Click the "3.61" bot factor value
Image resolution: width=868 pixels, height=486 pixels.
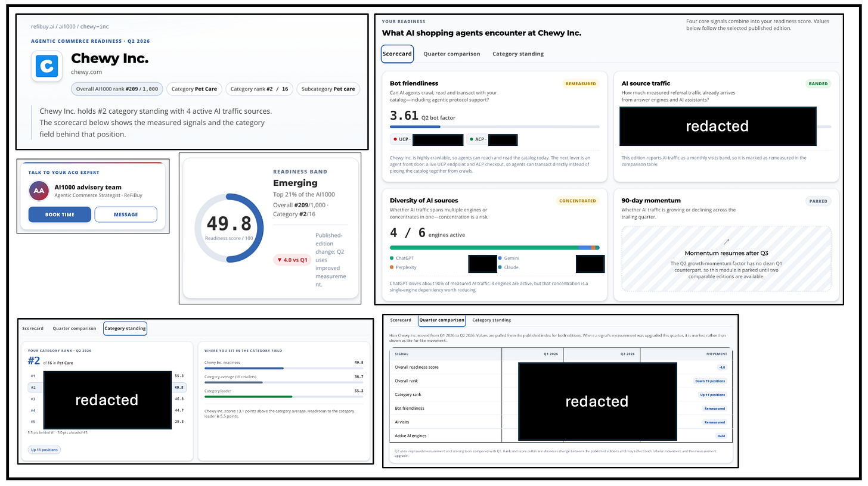click(x=404, y=116)
